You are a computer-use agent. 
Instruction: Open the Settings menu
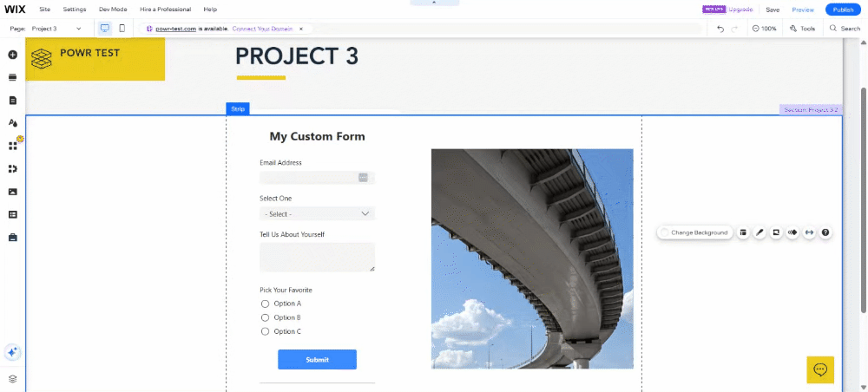74,10
